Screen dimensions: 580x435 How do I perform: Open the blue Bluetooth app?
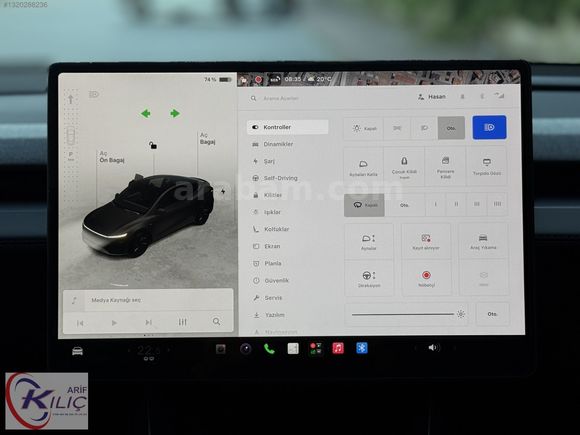click(x=362, y=348)
